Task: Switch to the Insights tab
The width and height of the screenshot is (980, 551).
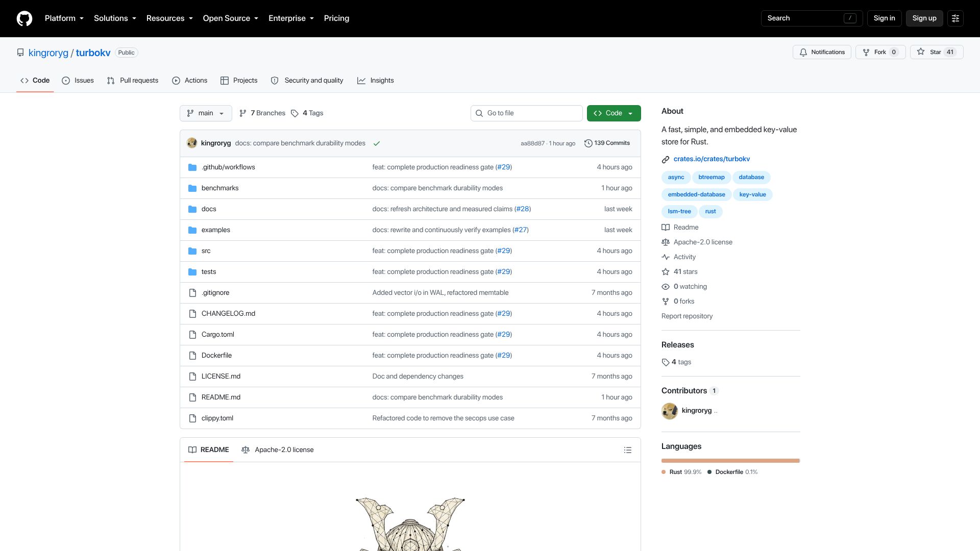Action: 376,81
